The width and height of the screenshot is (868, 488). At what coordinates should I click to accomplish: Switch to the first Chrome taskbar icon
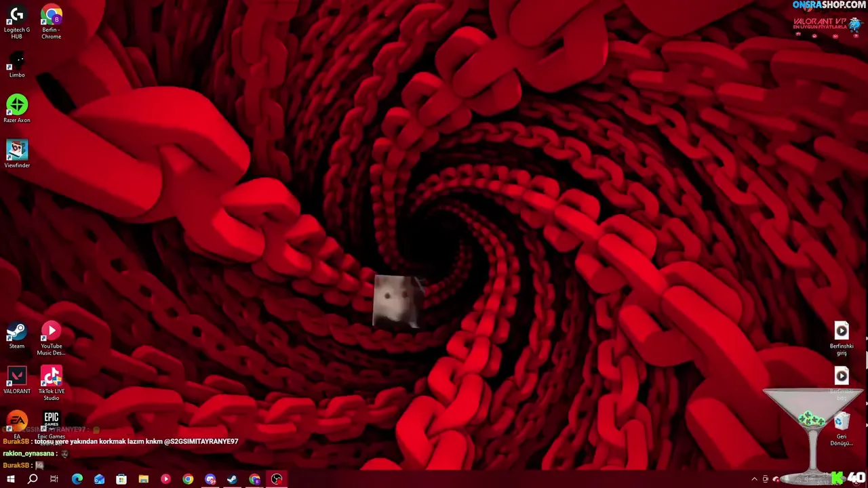188,479
